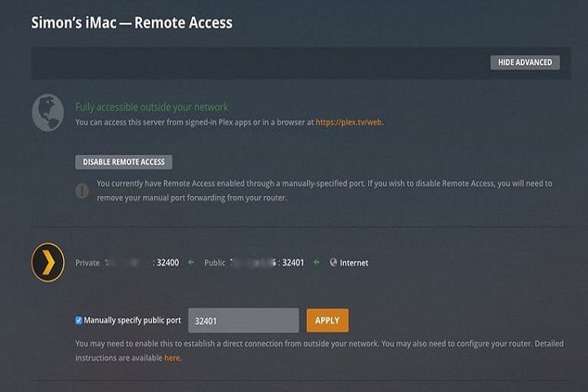Click the small globe icon beside Internet
Screen dimensions: 588x392
(333, 263)
